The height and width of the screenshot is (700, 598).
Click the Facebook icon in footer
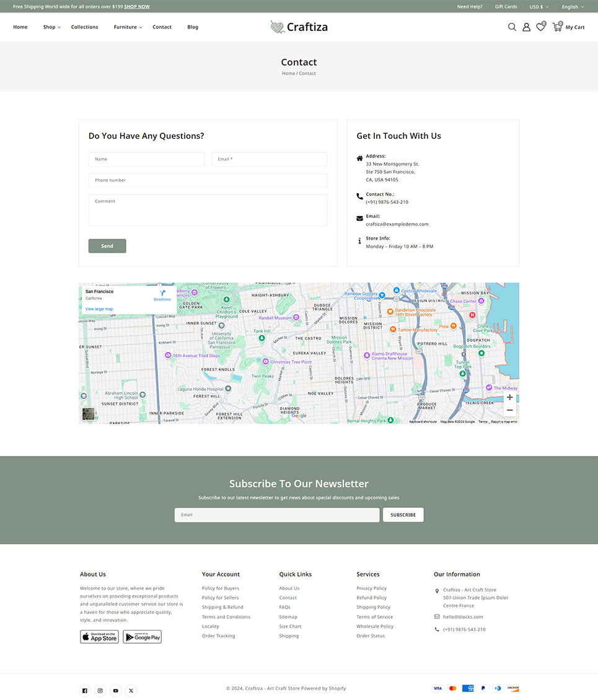click(85, 691)
